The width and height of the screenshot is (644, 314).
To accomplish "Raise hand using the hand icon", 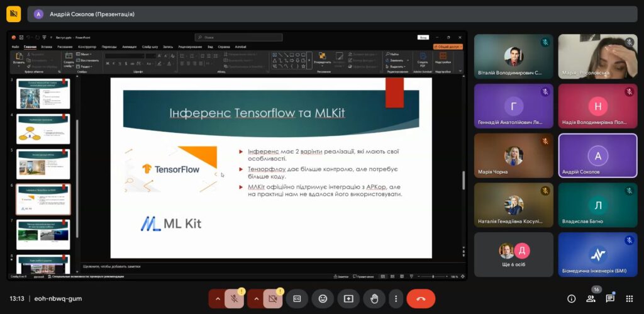I will (374, 299).
